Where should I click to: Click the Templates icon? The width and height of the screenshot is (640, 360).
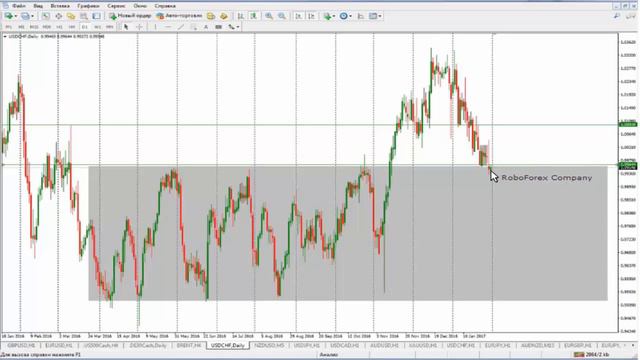(x=373, y=16)
